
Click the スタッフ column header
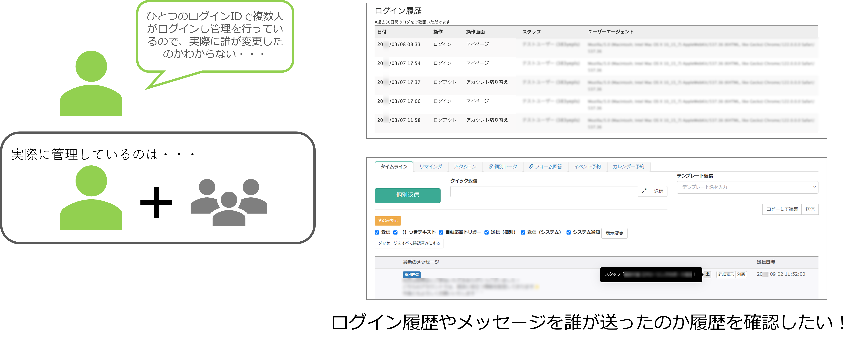pyautogui.click(x=531, y=32)
